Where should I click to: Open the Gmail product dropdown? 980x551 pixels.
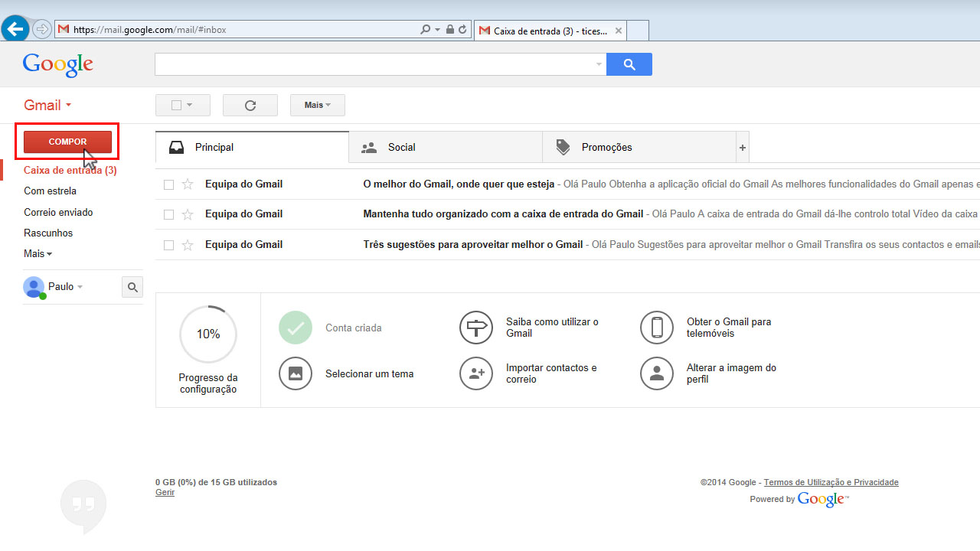pyautogui.click(x=47, y=105)
